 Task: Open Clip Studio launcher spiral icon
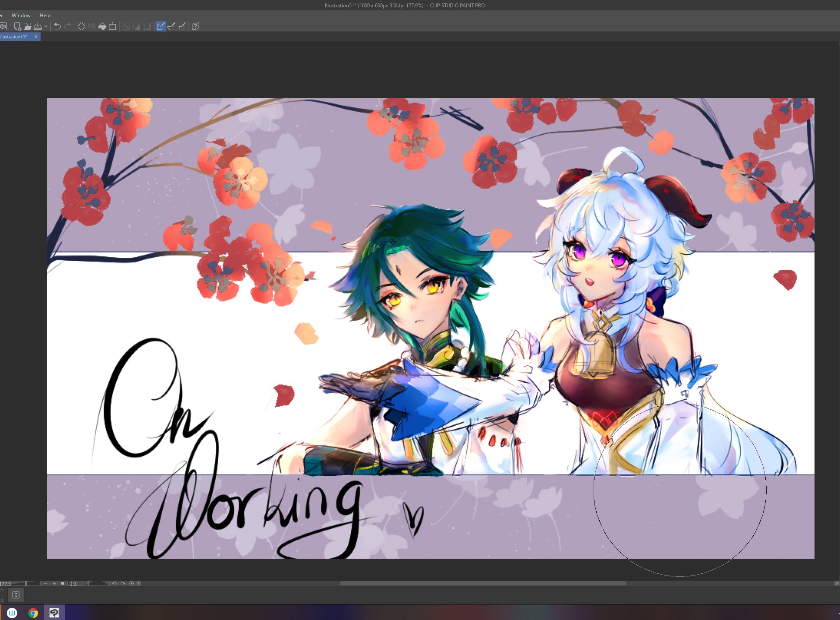[x=3, y=26]
